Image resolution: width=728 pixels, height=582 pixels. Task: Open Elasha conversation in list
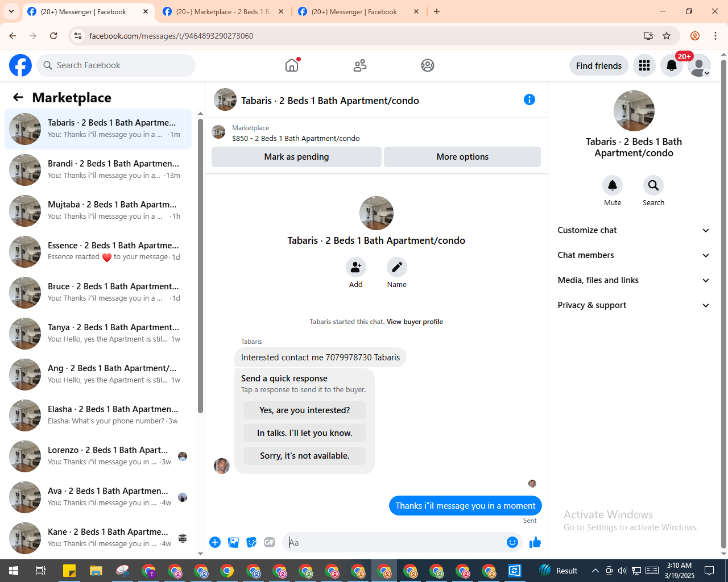(x=98, y=415)
